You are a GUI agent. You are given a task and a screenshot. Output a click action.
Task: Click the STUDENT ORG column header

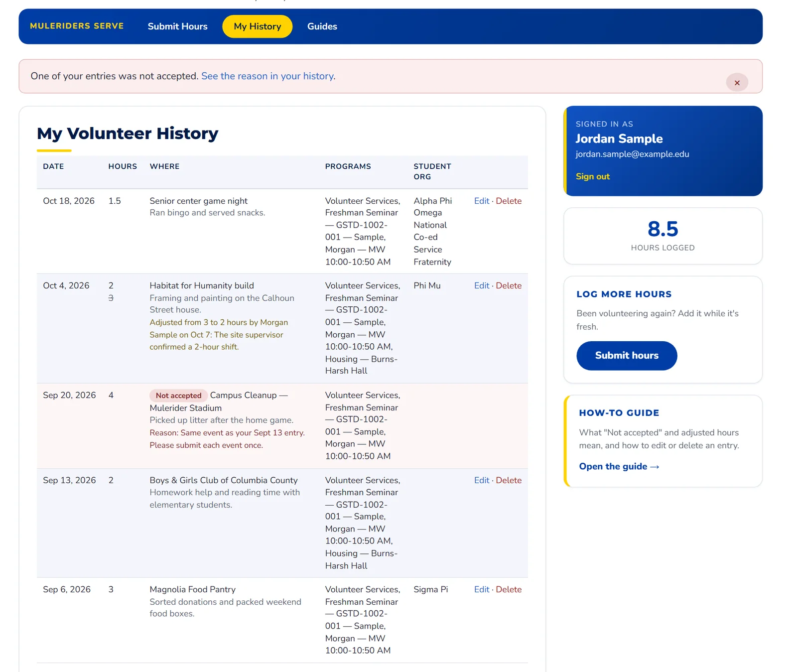coord(432,171)
